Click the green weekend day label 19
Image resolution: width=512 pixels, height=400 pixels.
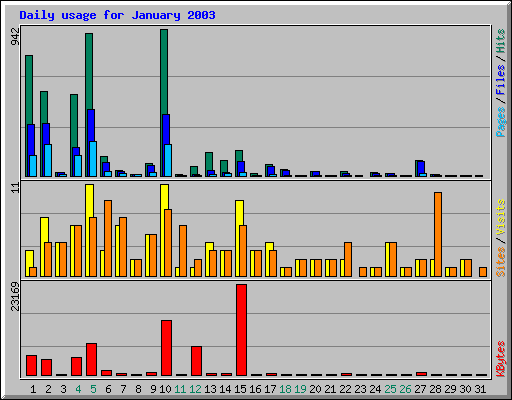300,389
